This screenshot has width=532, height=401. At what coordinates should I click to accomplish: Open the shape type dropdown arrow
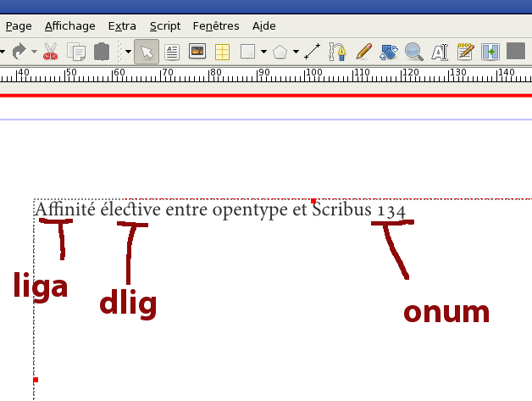(263, 52)
